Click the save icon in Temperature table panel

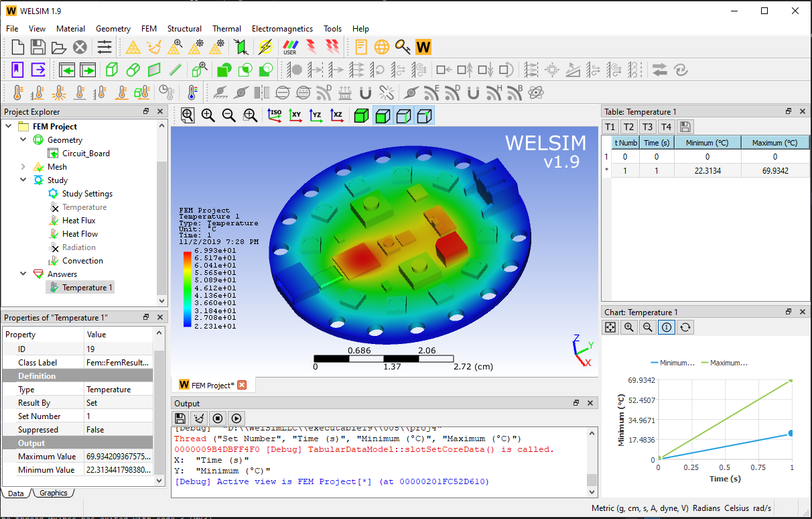pyautogui.click(x=685, y=127)
